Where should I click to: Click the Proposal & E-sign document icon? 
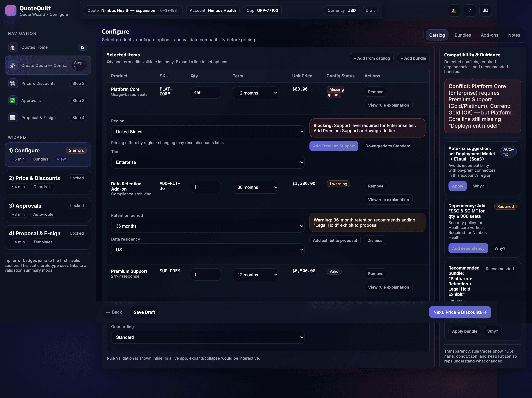click(13, 118)
